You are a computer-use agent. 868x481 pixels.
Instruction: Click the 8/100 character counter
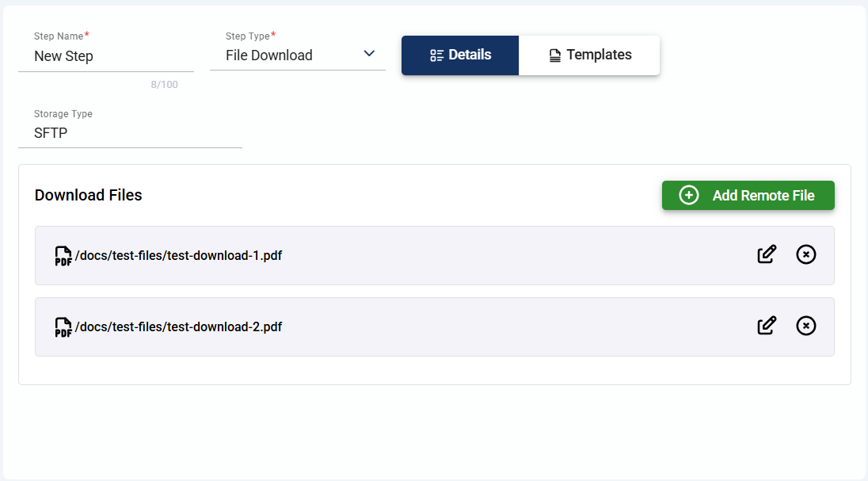(165, 84)
